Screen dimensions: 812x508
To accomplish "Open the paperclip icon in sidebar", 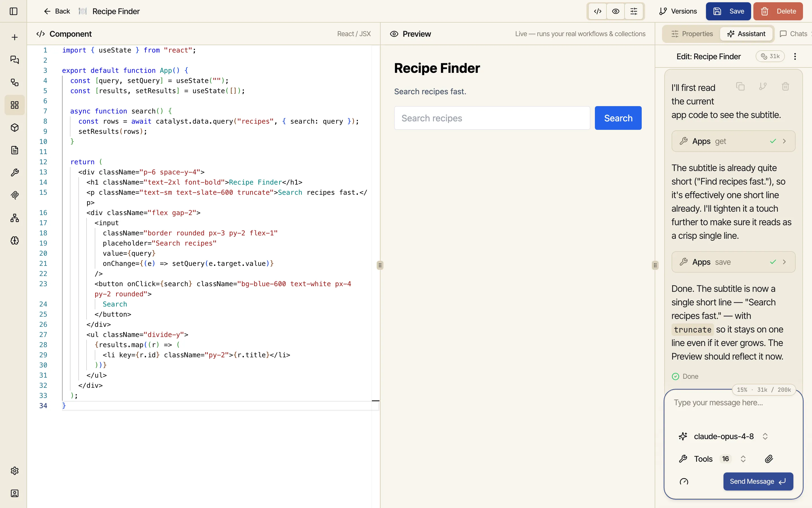I will pyautogui.click(x=14, y=195).
